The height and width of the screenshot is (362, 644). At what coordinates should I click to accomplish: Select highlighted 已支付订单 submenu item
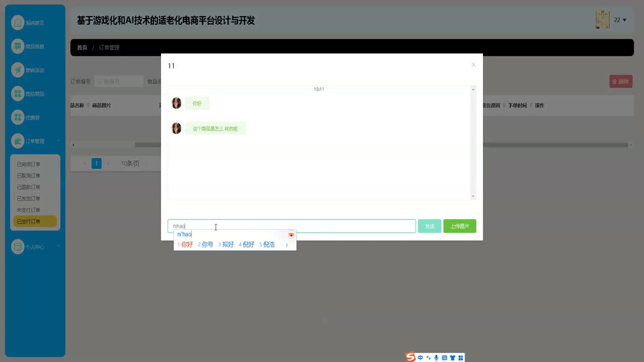click(x=35, y=221)
